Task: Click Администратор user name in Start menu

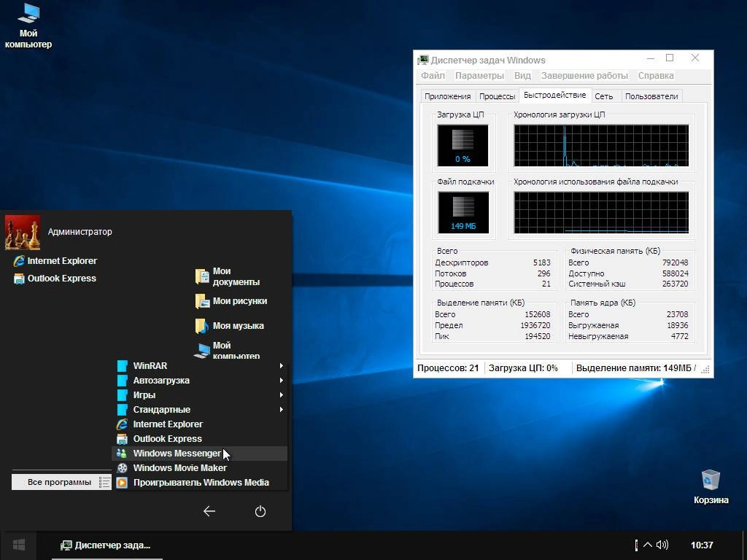Action: tap(80, 232)
